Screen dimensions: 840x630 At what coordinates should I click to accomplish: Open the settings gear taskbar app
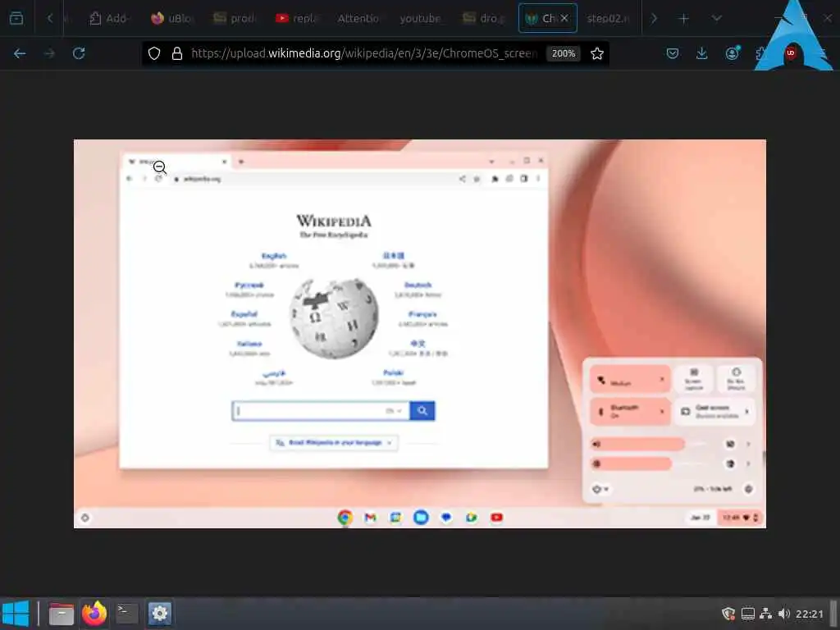coord(160,614)
